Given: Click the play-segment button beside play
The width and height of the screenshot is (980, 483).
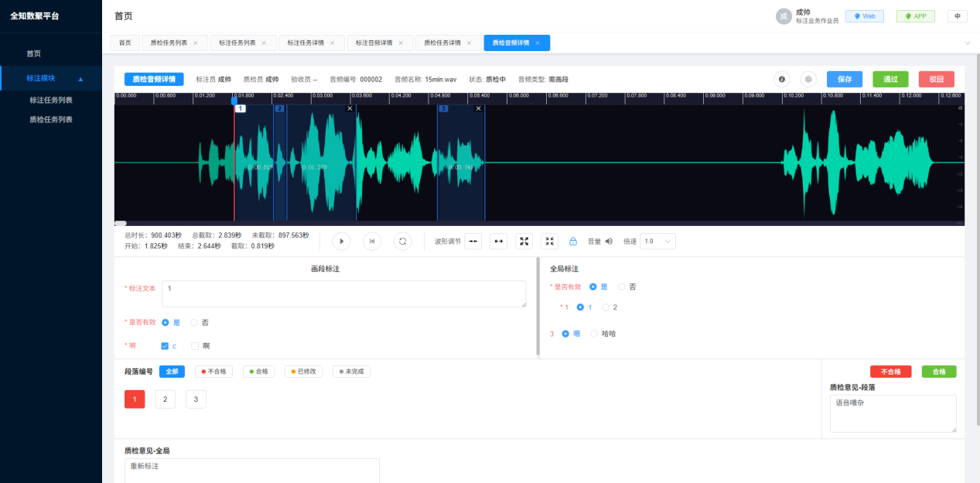Looking at the screenshot, I should coord(372,241).
